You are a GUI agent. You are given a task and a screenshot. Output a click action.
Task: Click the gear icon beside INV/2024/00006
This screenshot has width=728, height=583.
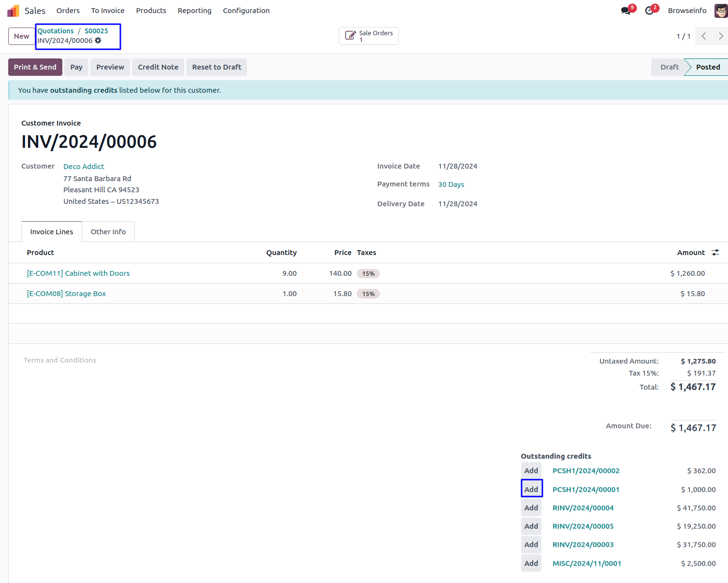98,41
